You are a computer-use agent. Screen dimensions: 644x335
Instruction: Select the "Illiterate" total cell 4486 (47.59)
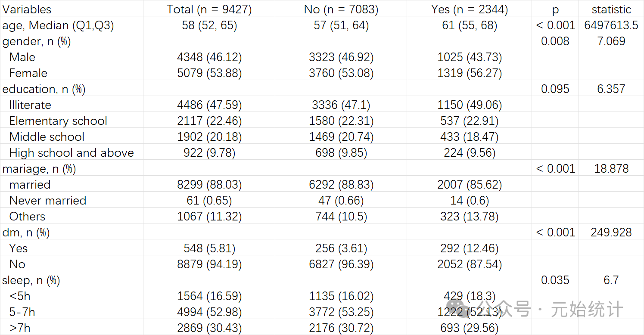tap(209, 105)
